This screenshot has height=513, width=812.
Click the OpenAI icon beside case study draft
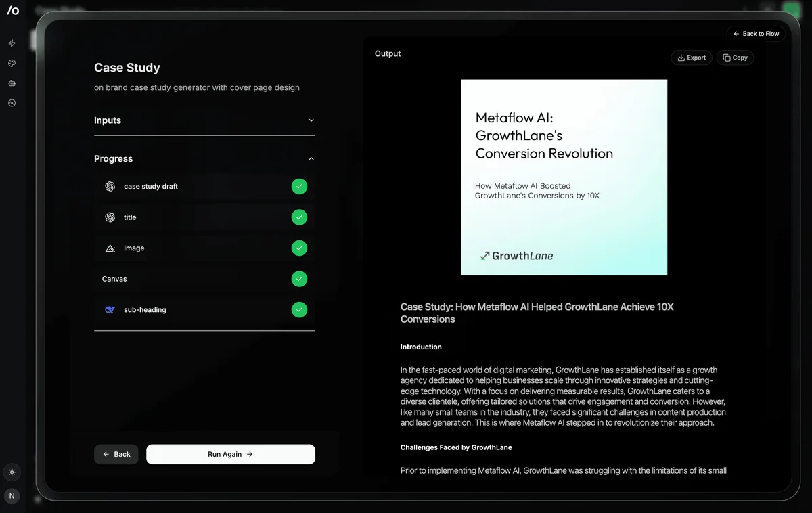(110, 187)
